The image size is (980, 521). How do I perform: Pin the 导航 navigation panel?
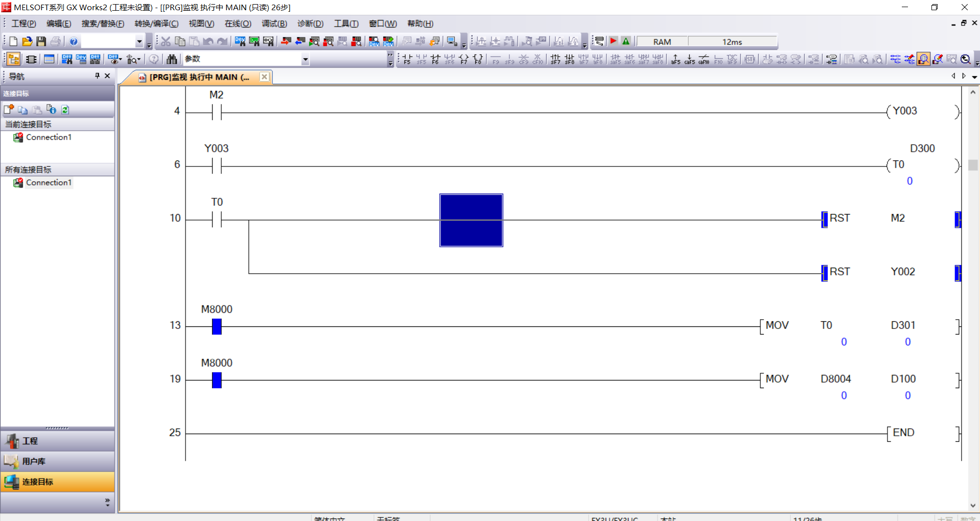pos(97,76)
